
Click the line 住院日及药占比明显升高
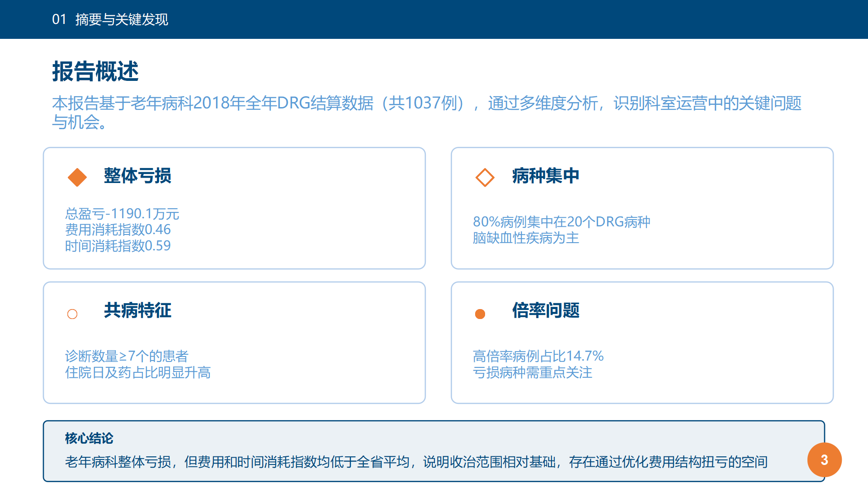click(138, 372)
